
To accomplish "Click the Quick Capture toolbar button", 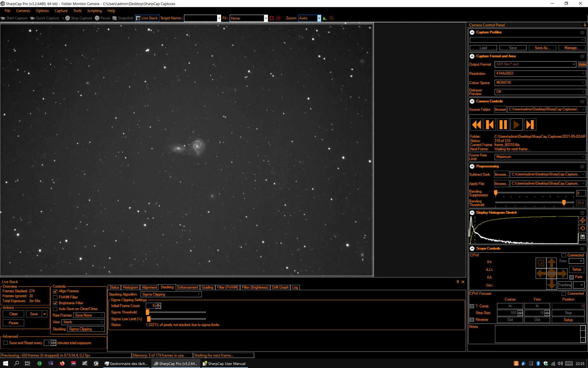I will (x=45, y=18).
